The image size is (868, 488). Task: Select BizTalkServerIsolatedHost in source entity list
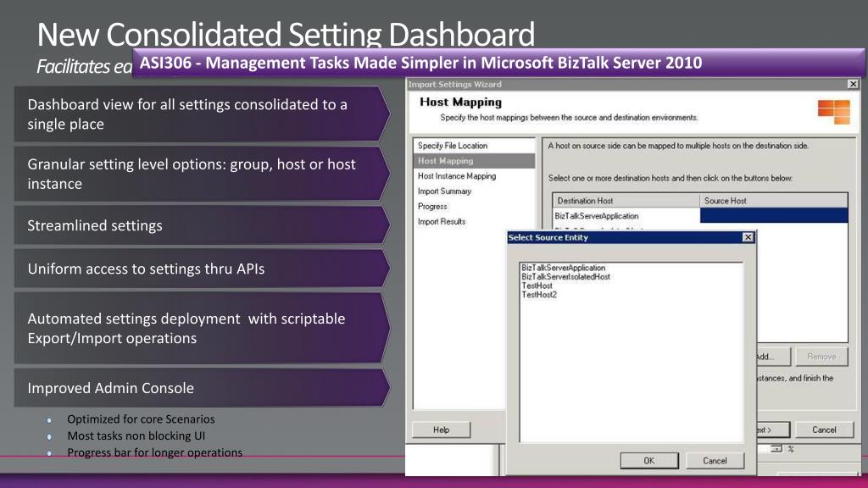tap(565, 277)
